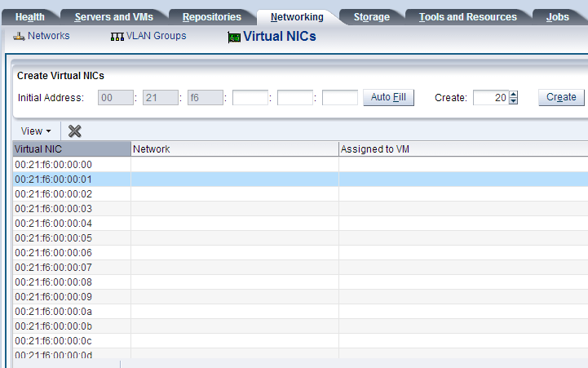Screen dimensions: 588x368
Task: Open the Storage tab
Action: 372,17
